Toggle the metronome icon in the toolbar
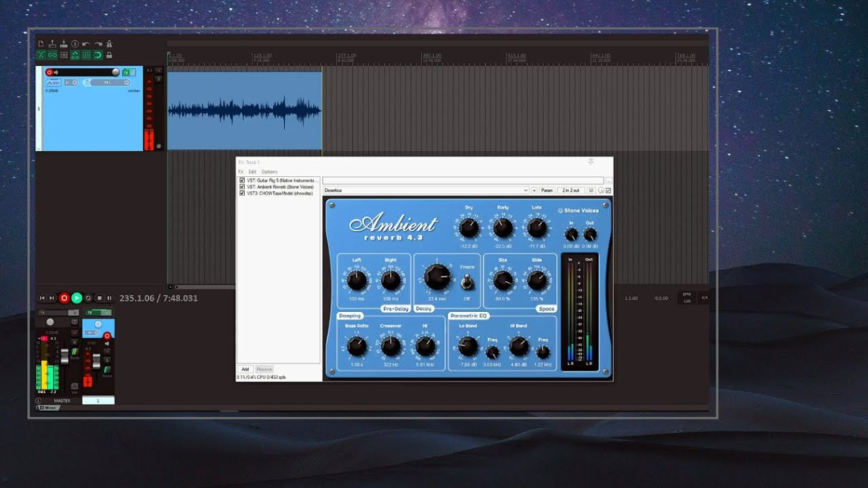The image size is (868, 488). [x=108, y=44]
